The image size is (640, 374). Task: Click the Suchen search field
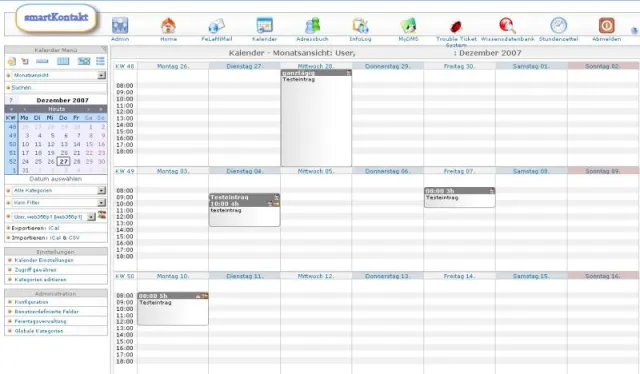click(58, 87)
